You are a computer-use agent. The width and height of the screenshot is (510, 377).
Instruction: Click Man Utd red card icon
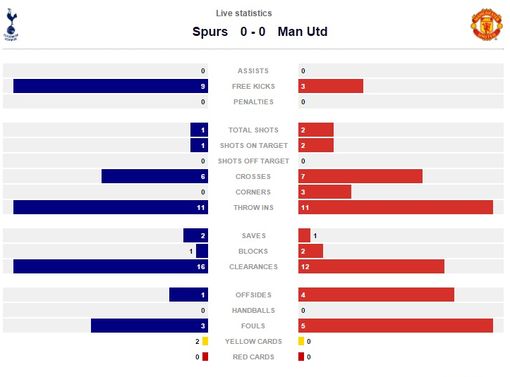301,357
